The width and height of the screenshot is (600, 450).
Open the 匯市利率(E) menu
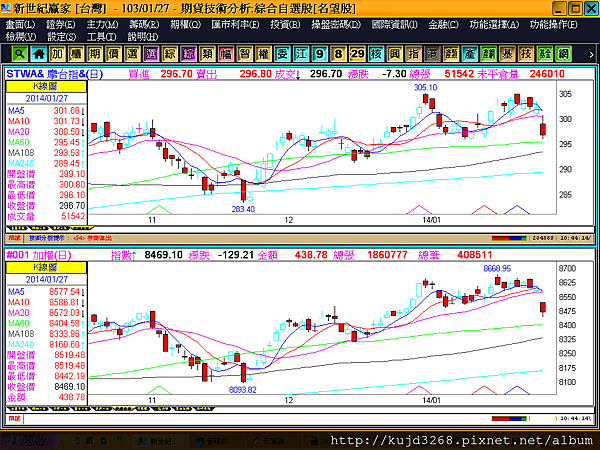(235, 25)
